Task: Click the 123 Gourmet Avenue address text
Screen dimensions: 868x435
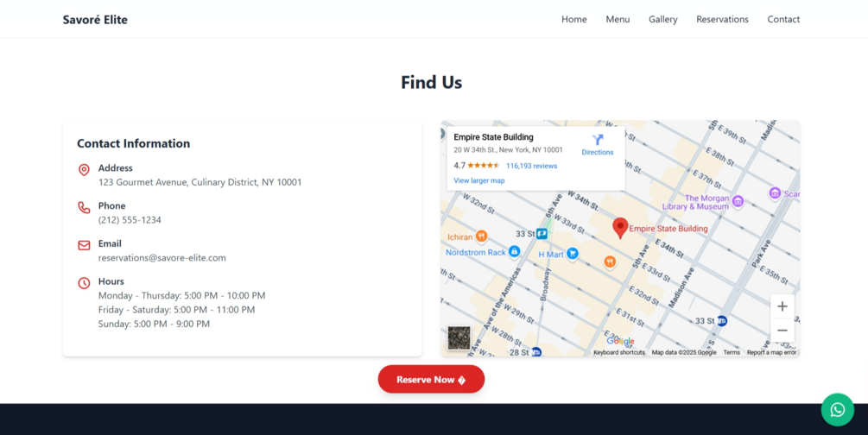Action: tap(200, 182)
